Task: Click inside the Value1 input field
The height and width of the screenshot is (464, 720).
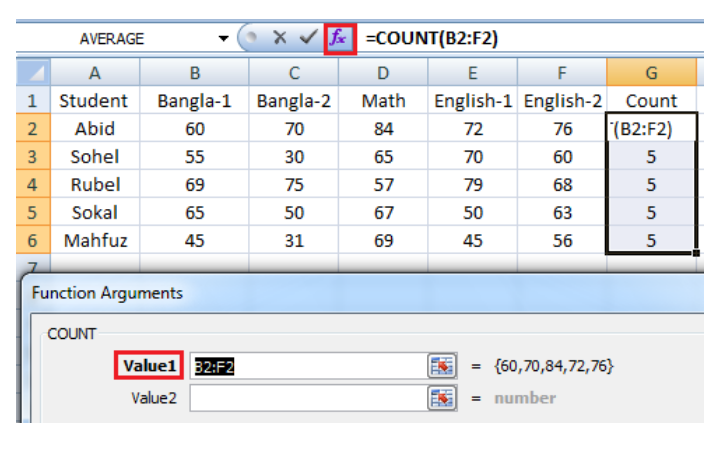Action: pos(306,366)
